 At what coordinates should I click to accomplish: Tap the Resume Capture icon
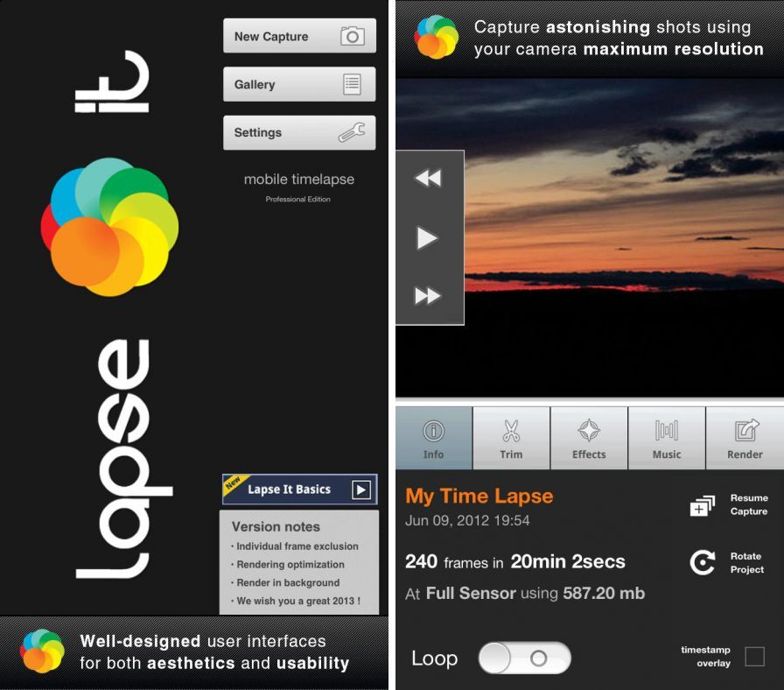click(704, 505)
